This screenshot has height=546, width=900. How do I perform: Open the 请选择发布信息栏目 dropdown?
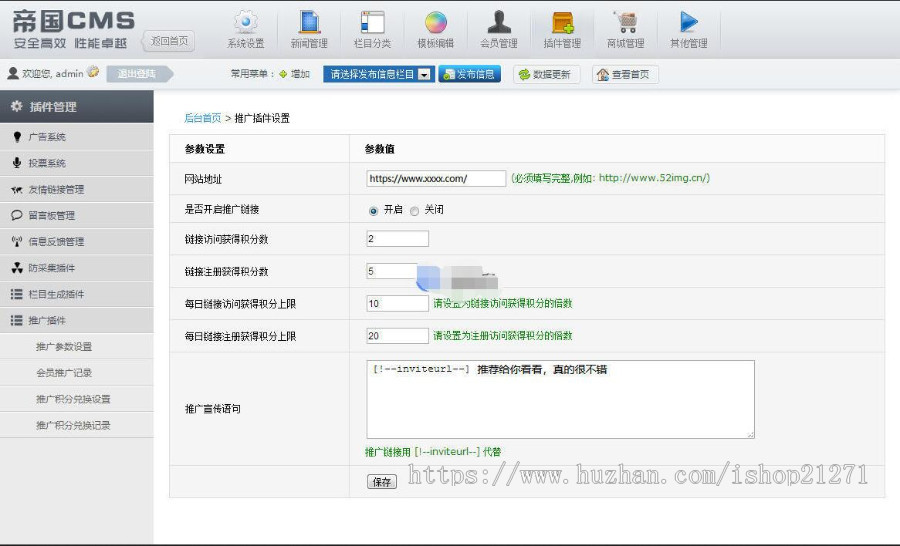pyautogui.click(x=378, y=74)
